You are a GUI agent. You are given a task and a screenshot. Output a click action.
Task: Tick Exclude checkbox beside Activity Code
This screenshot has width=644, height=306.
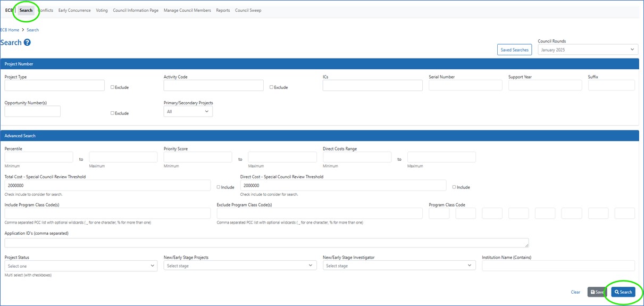point(271,87)
